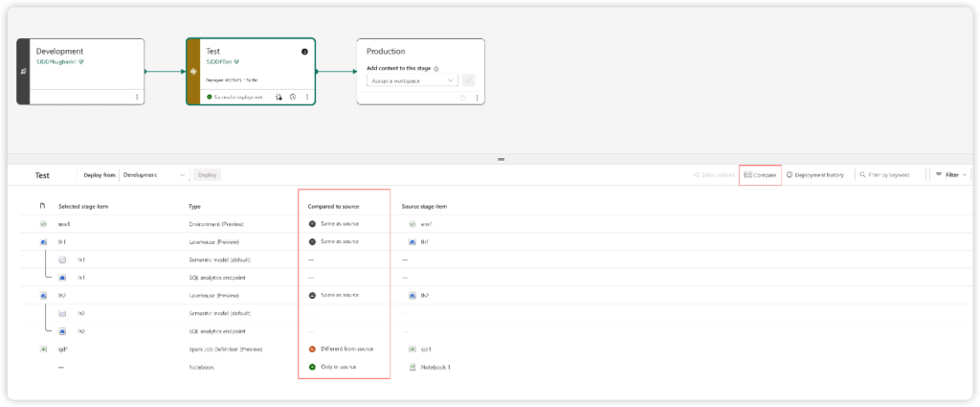Open the Assign a workspace dropdown
The height and width of the screenshot is (407, 980).
coord(412,80)
